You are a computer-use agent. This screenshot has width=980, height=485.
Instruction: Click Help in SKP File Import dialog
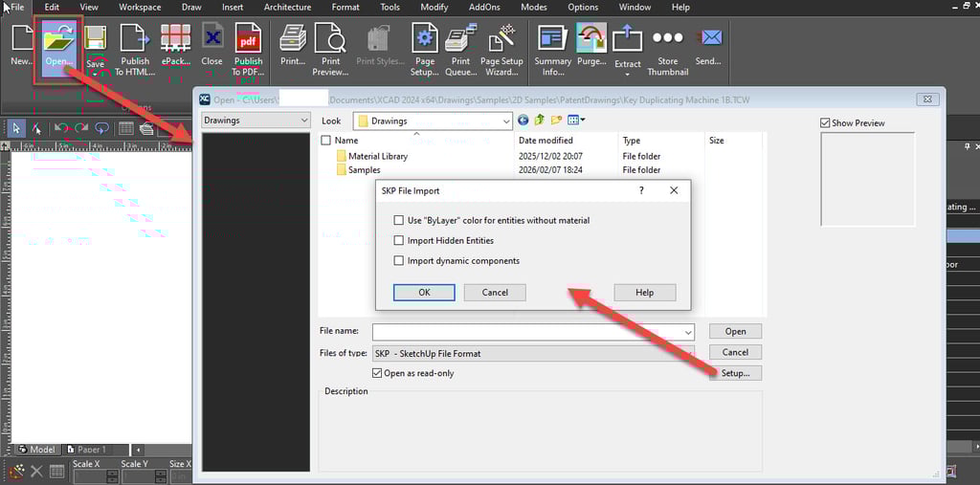[644, 293]
